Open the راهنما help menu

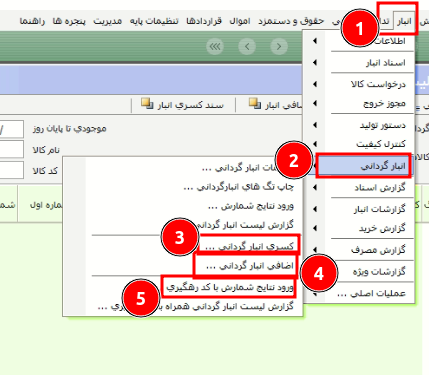coord(32,21)
